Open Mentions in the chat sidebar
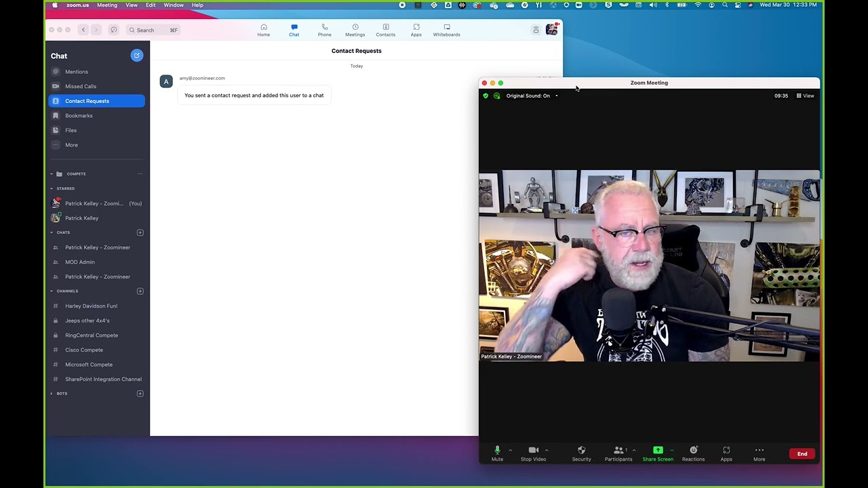 (96, 72)
